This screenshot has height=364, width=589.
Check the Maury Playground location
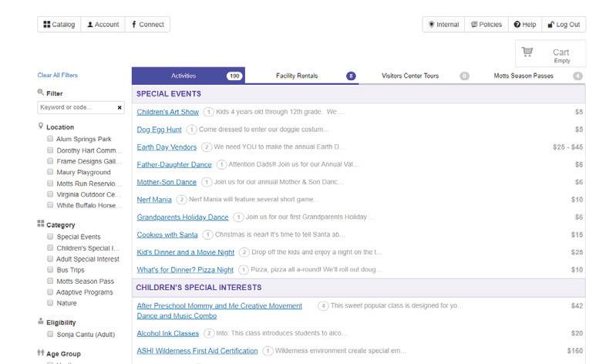[x=50, y=172]
